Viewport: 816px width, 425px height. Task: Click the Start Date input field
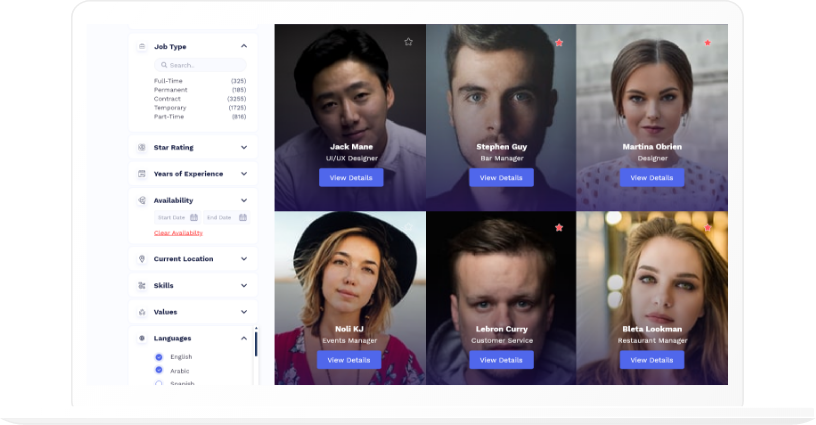point(177,217)
